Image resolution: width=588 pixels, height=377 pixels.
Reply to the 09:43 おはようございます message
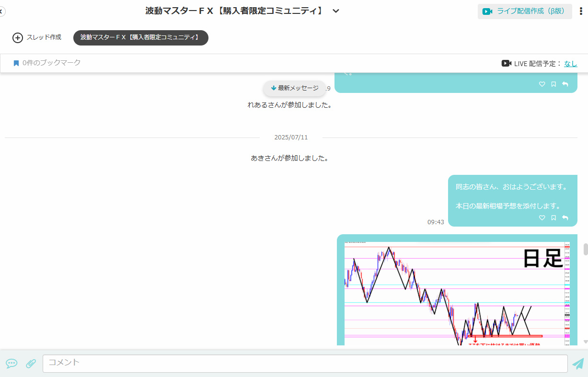pyautogui.click(x=565, y=217)
